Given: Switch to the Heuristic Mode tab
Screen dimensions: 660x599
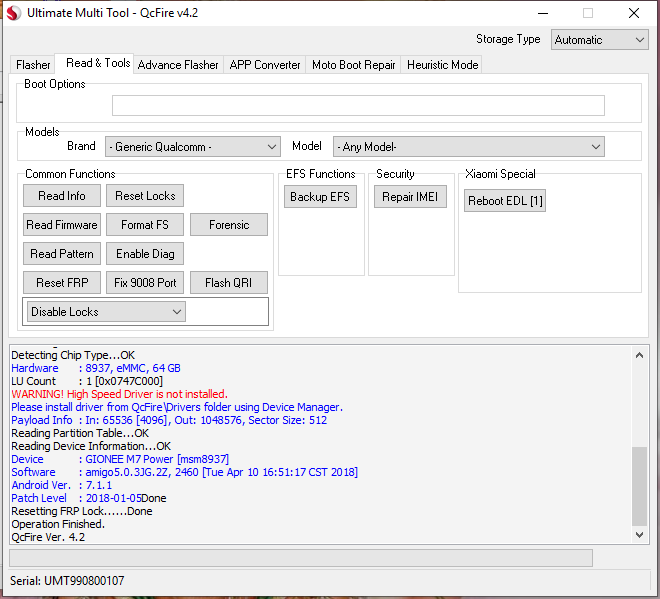Looking at the screenshot, I should click(442, 65).
